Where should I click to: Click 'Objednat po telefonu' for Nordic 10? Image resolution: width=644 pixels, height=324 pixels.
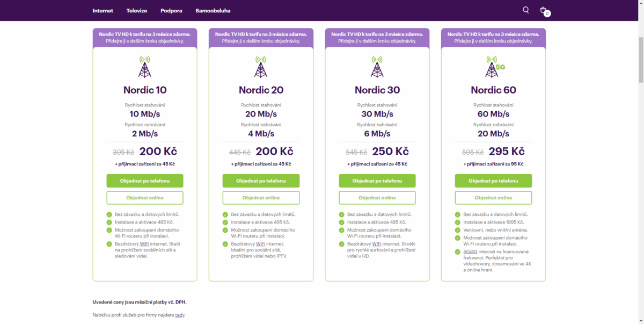click(144, 181)
